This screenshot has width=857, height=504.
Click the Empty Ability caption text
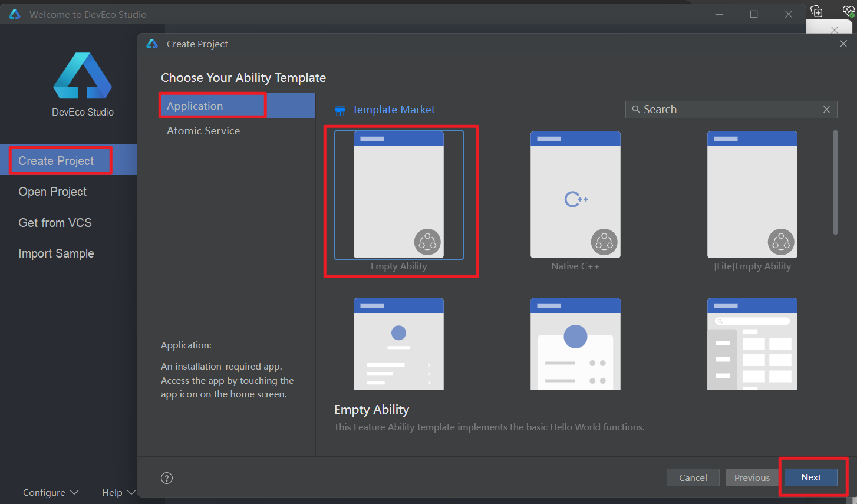click(398, 266)
